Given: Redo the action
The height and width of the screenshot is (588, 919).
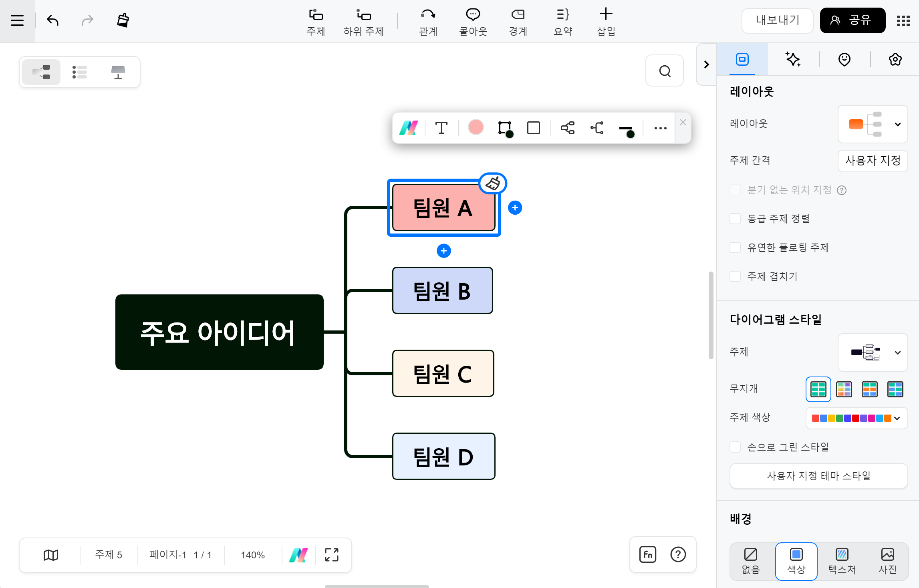Looking at the screenshot, I should click(x=87, y=20).
